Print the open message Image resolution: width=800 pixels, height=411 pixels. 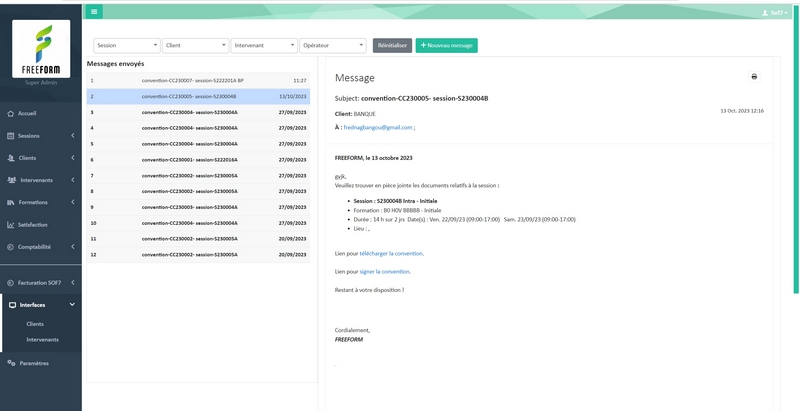tap(754, 77)
